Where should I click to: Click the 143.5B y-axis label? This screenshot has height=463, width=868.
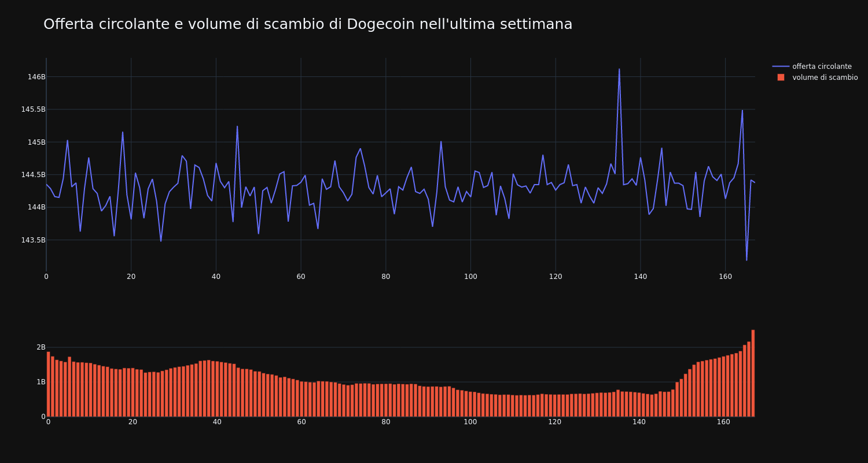pyautogui.click(x=33, y=240)
